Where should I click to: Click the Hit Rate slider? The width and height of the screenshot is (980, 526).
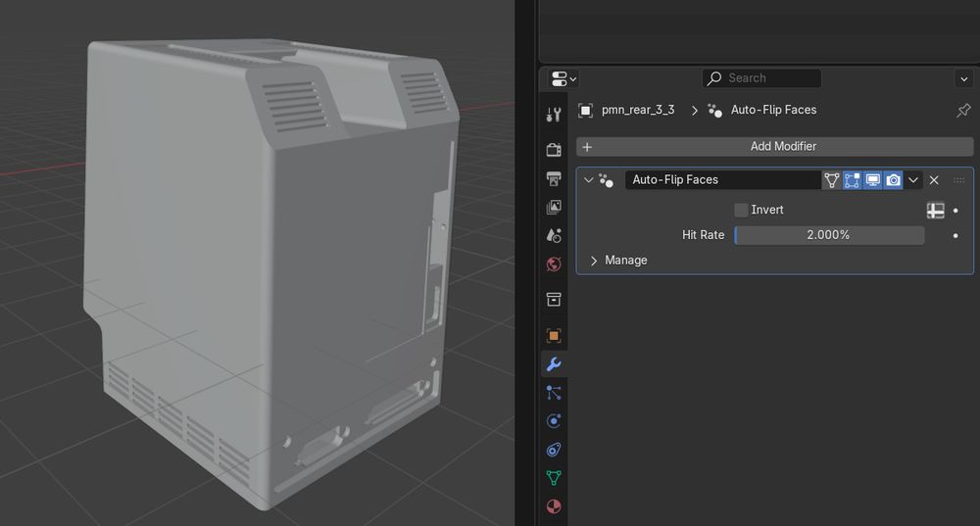829,235
